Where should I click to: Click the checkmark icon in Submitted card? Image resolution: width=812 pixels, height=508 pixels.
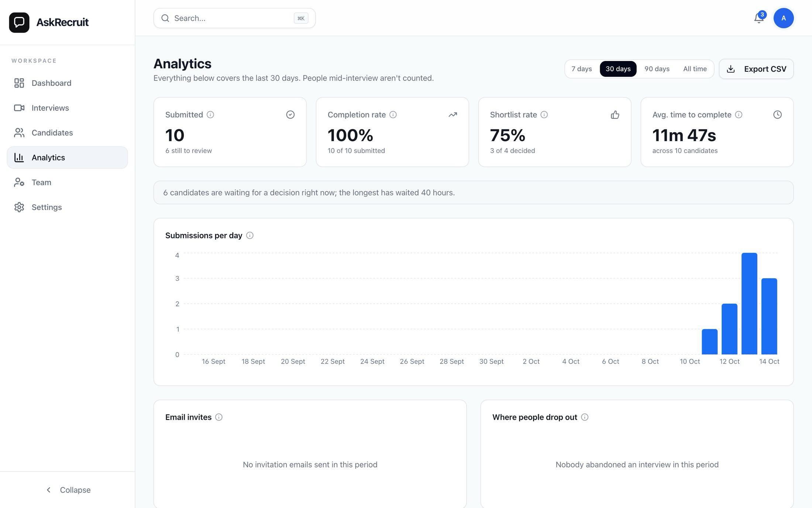pos(290,115)
